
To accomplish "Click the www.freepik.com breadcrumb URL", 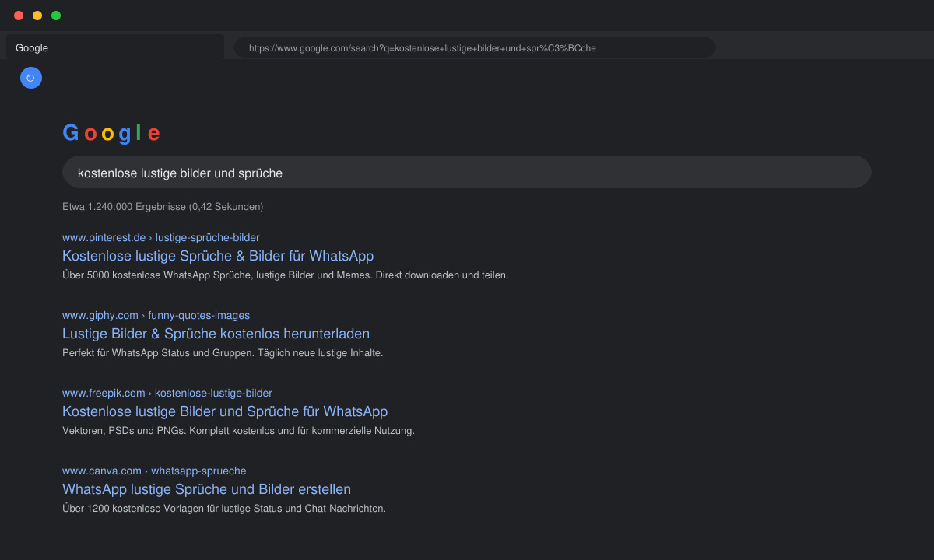I will [167, 393].
